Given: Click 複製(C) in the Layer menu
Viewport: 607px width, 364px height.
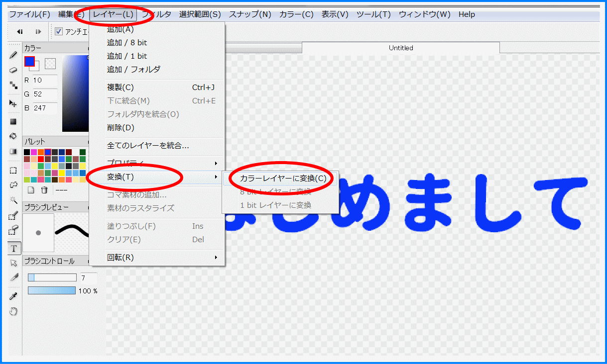Looking at the screenshot, I should tap(121, 88).
